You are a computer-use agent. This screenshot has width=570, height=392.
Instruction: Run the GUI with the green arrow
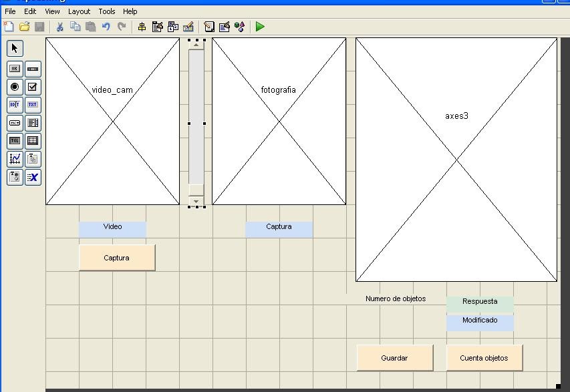(260, 27)
